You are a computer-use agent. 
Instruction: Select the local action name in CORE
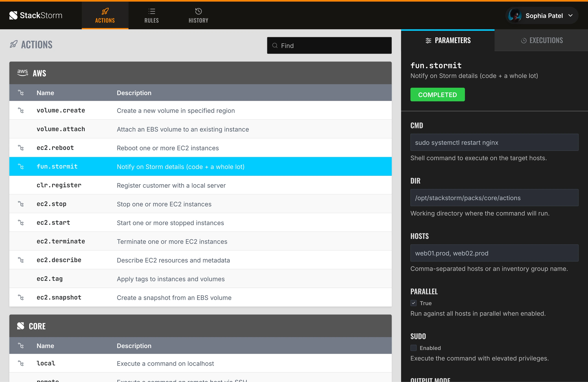(x=46, y=363)
